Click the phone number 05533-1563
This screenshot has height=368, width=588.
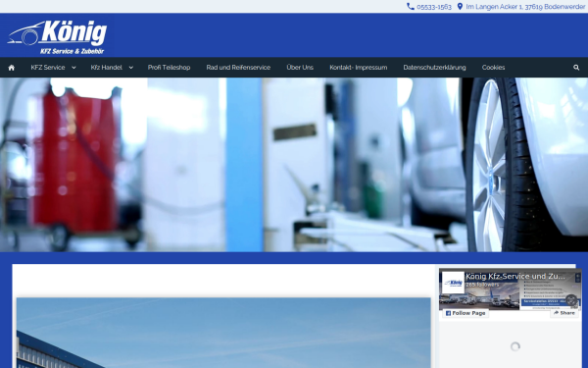(434, 7)
